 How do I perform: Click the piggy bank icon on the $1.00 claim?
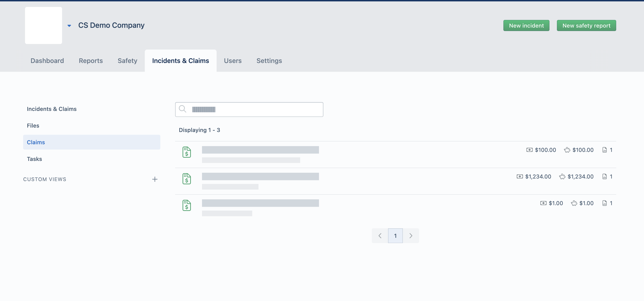574,203
